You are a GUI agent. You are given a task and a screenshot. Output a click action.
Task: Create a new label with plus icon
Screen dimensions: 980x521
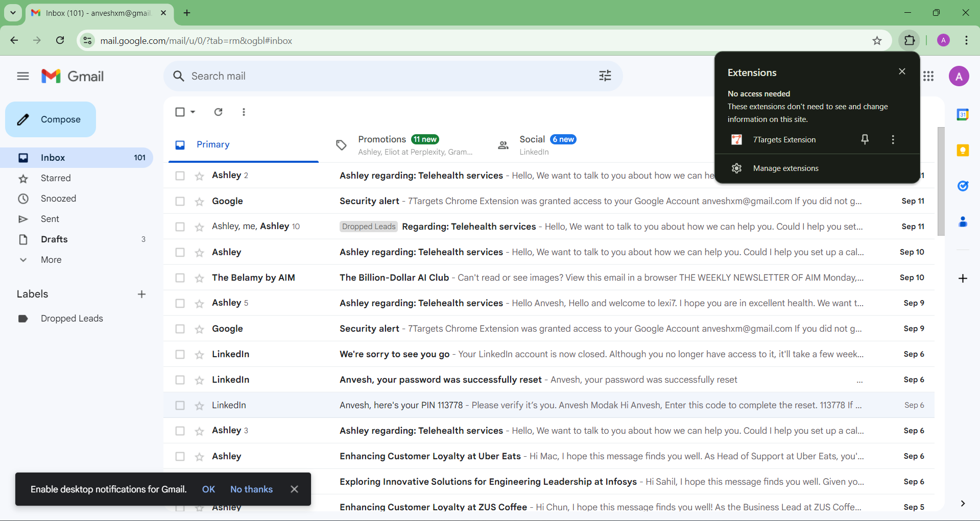141,294
